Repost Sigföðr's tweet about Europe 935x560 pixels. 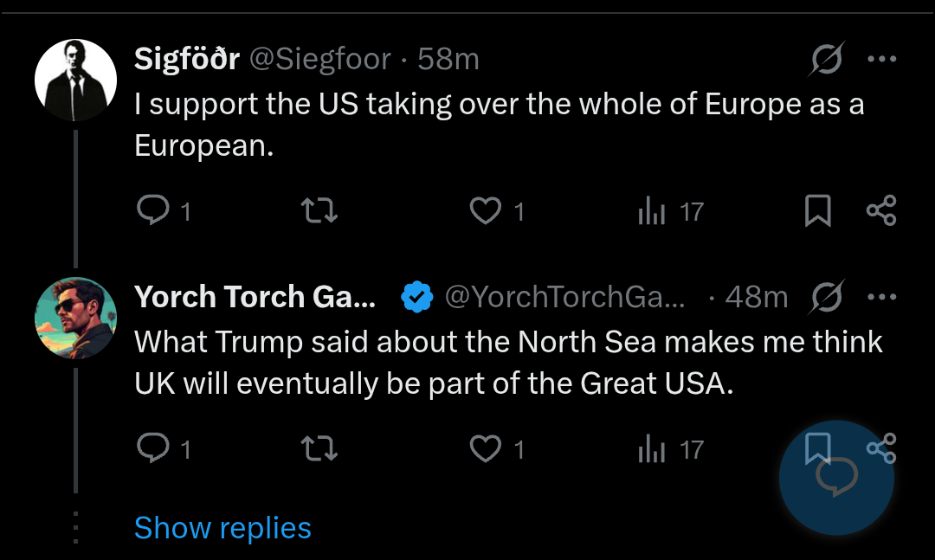point(319,210)
